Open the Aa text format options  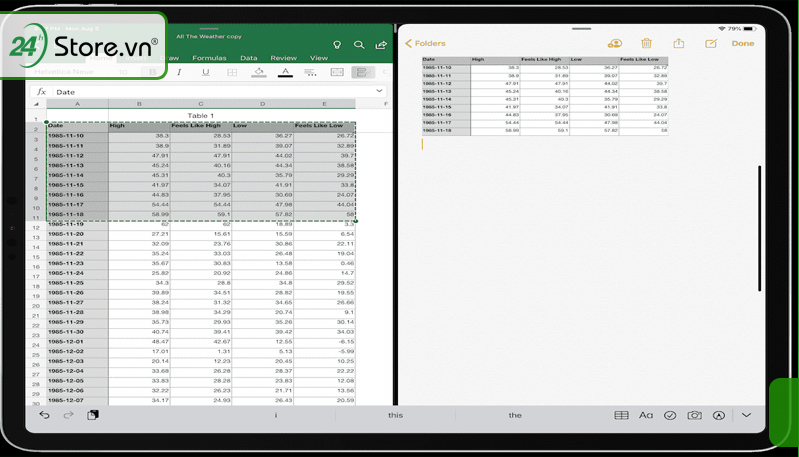(x=646, y=415)
